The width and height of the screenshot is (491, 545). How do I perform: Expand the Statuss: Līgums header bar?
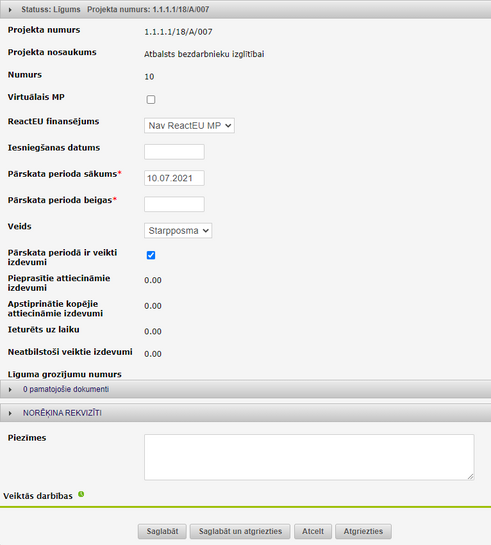tap(245, 9)
